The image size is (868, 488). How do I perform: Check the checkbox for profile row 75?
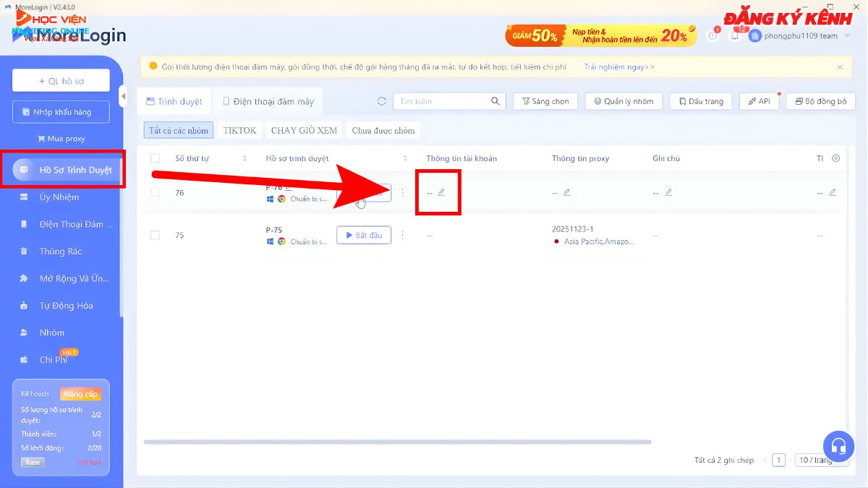tap(155, 235)
